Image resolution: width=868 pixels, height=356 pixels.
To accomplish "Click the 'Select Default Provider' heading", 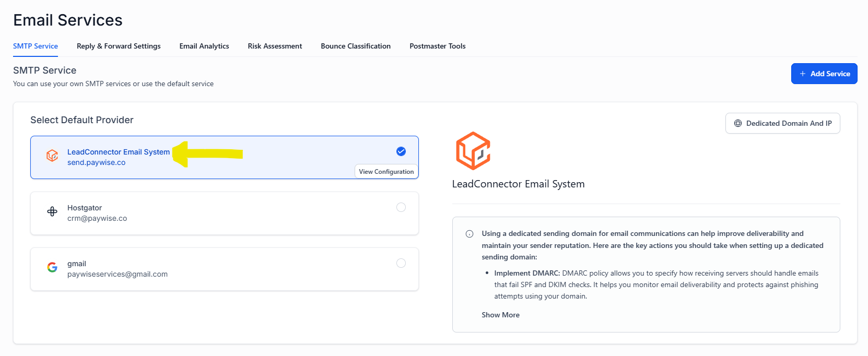I will (x=82, y=120).
